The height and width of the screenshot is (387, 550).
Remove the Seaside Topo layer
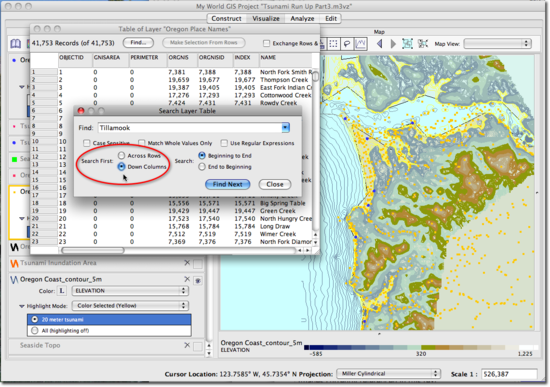[x=187, y=345]
